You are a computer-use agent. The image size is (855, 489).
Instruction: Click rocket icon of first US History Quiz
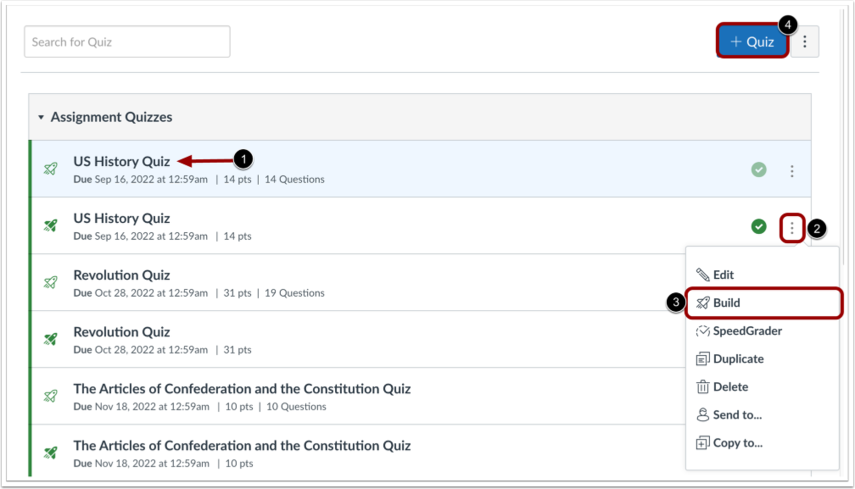pos(51,169)
